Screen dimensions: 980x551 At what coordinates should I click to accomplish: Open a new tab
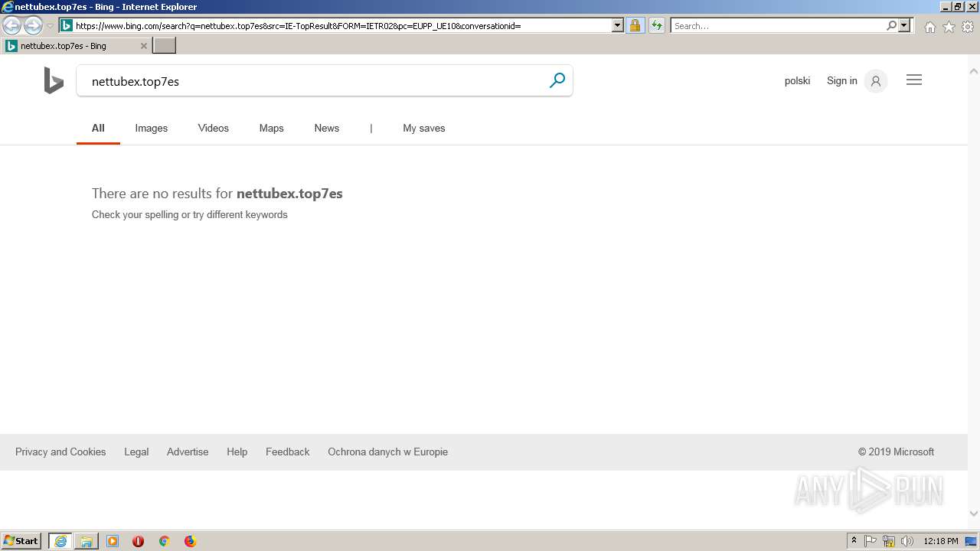pos(165,46)
